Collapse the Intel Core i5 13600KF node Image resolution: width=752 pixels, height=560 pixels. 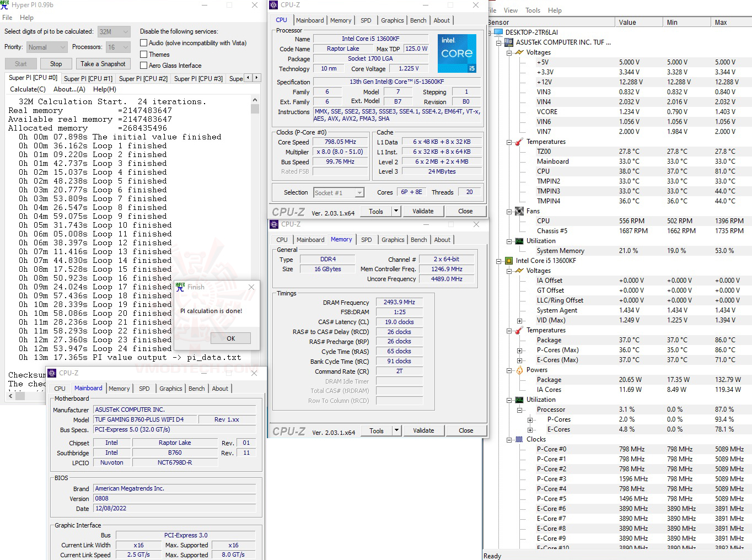click(x=499, y=261)
